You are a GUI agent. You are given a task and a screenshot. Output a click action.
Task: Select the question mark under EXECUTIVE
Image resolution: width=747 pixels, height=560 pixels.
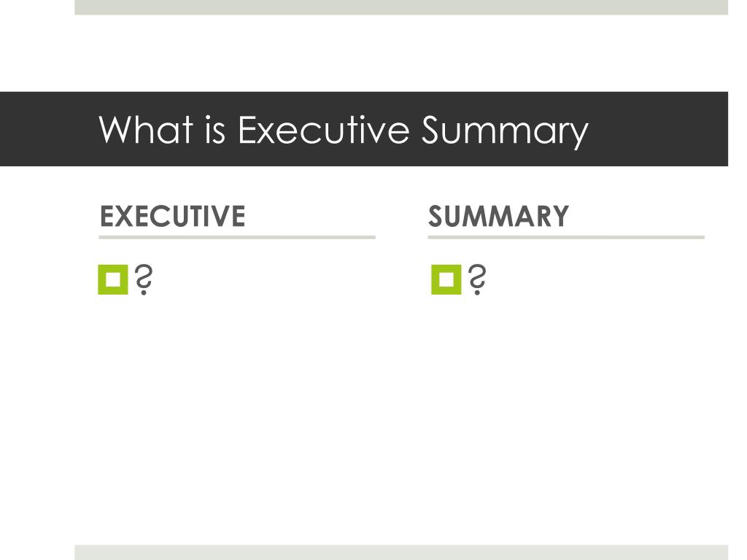pos(144,279)
